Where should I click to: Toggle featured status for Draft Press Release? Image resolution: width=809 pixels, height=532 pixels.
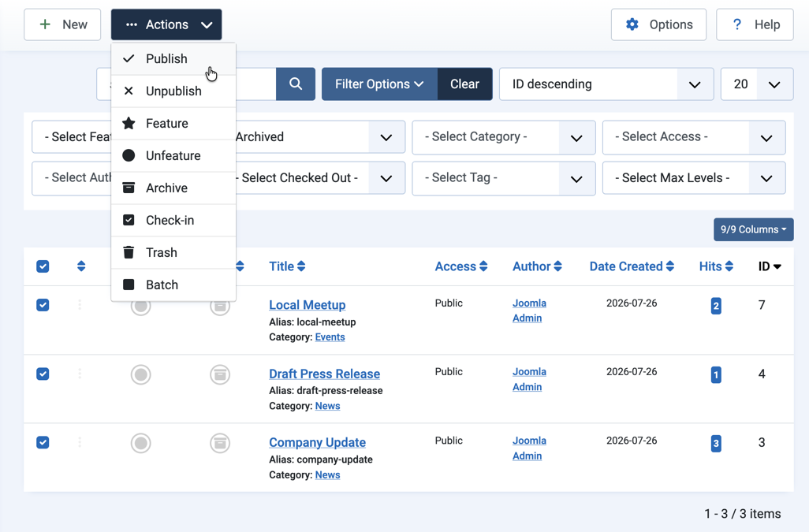141,375
